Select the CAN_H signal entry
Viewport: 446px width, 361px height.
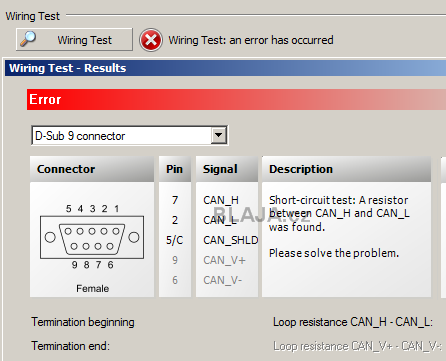click(221, 200)
